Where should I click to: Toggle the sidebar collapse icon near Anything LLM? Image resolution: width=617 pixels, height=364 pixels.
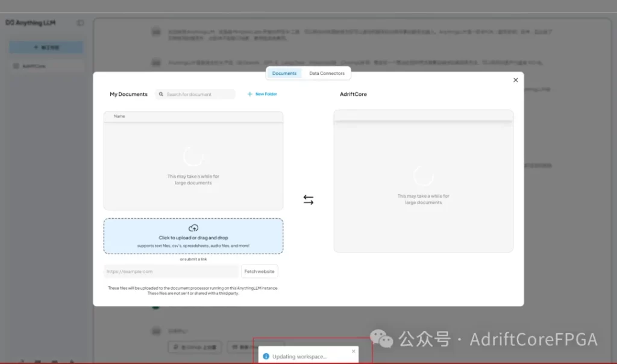pyautogui.click(x=80, y=23)
